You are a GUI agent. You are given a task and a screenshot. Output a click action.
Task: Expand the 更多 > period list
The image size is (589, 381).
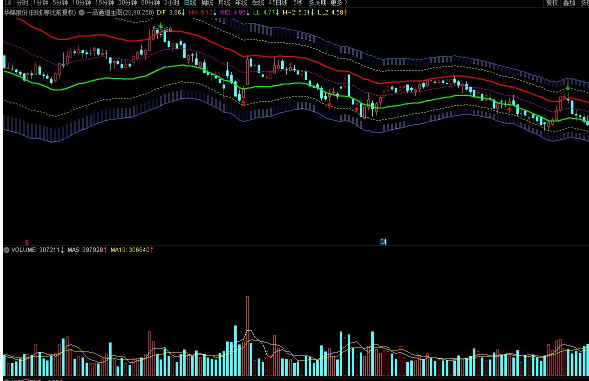point(338,3)
